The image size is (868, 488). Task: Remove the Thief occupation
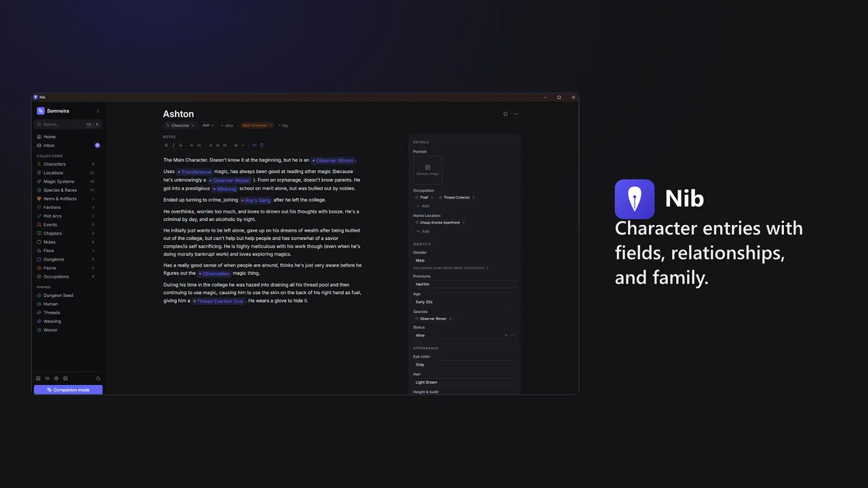432,197
